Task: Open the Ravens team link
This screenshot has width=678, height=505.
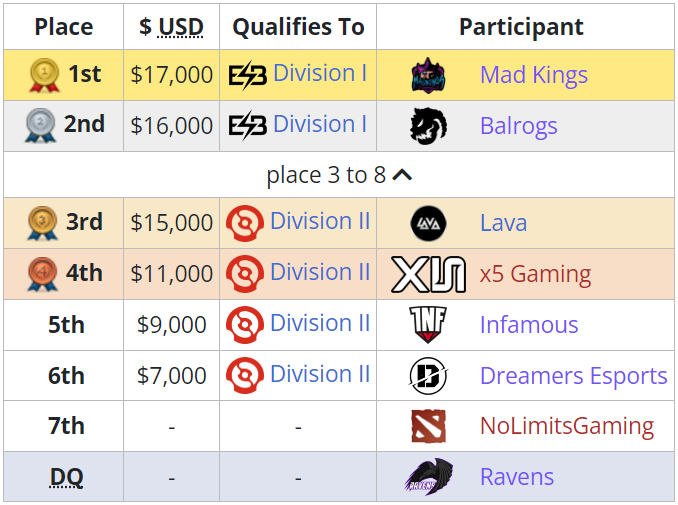Action: [516, 477]
